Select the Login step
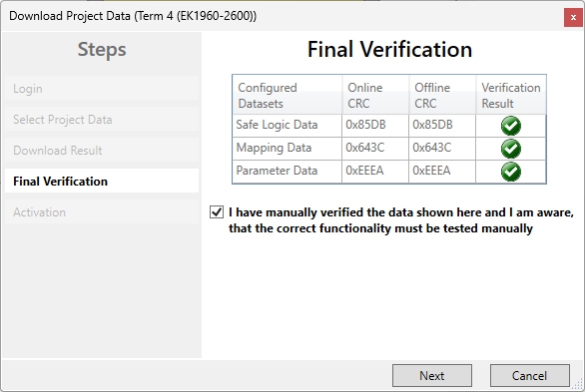585x392 pixels. [102, 89]
